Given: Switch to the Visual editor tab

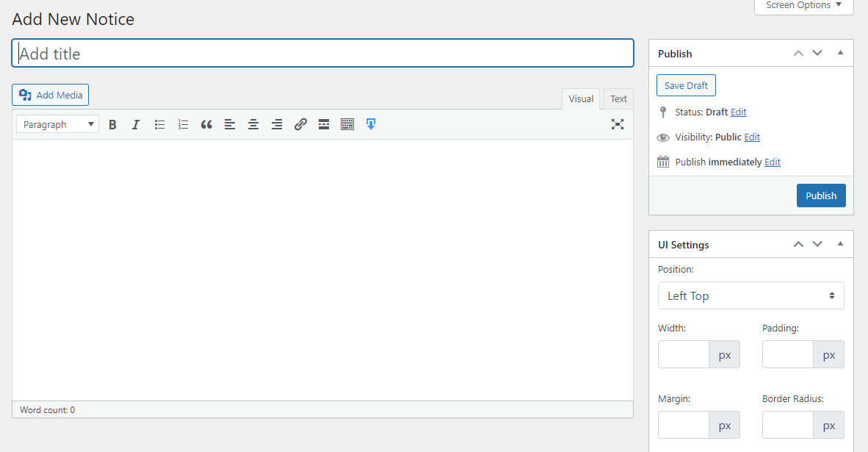Looking at the screenshot, I should [580, 98].
